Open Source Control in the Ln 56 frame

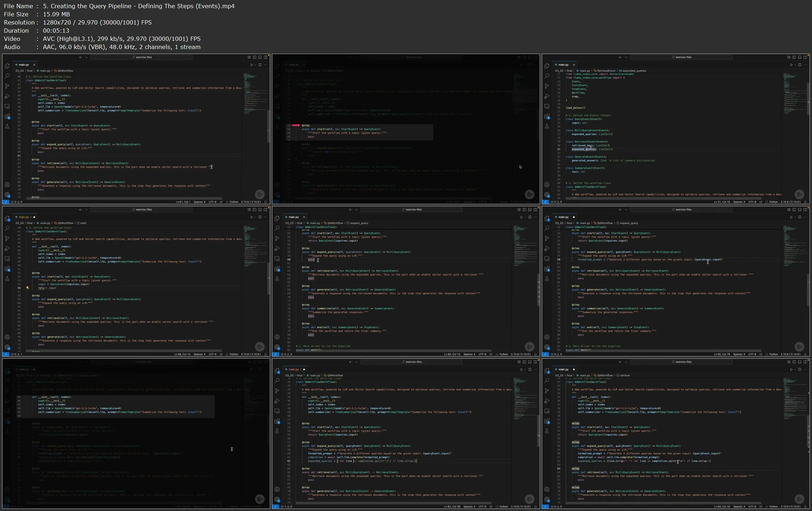7,238
